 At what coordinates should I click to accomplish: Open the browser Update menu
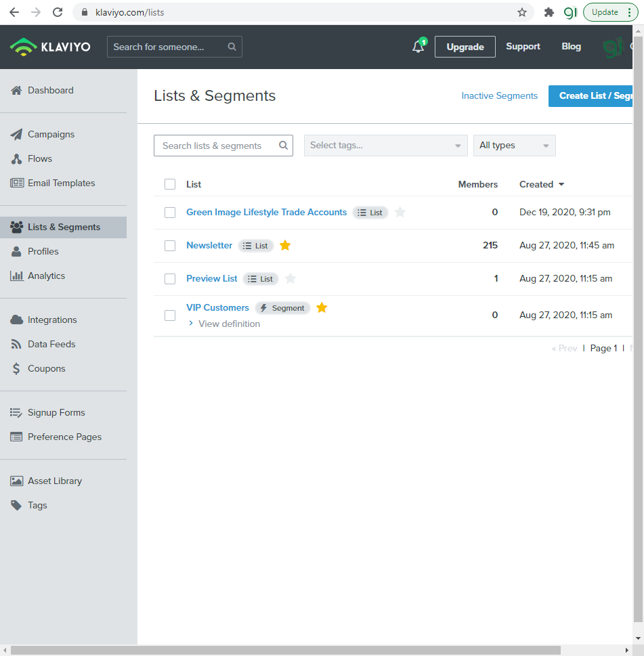click(x=611, y=12)
